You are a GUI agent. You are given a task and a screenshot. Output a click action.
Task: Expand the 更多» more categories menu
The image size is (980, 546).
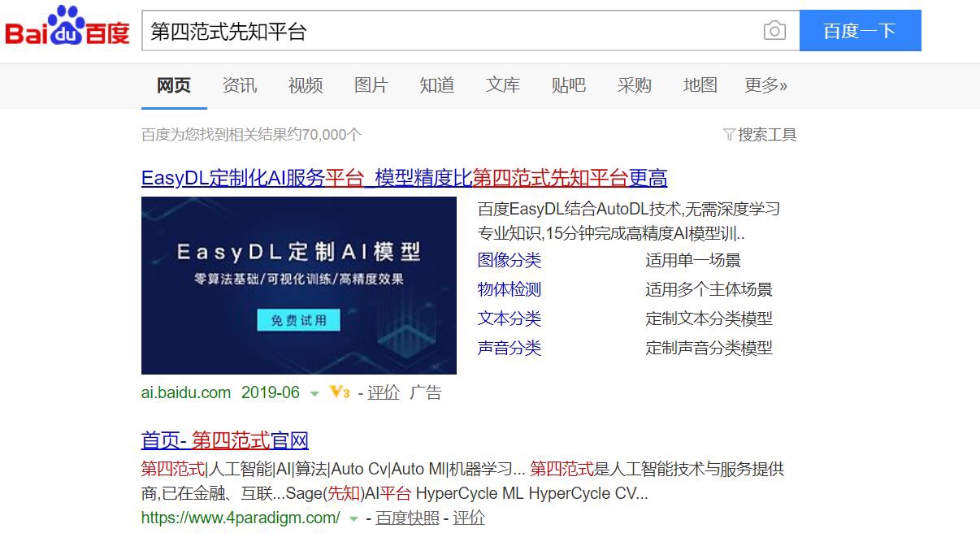tap(765, 85)
